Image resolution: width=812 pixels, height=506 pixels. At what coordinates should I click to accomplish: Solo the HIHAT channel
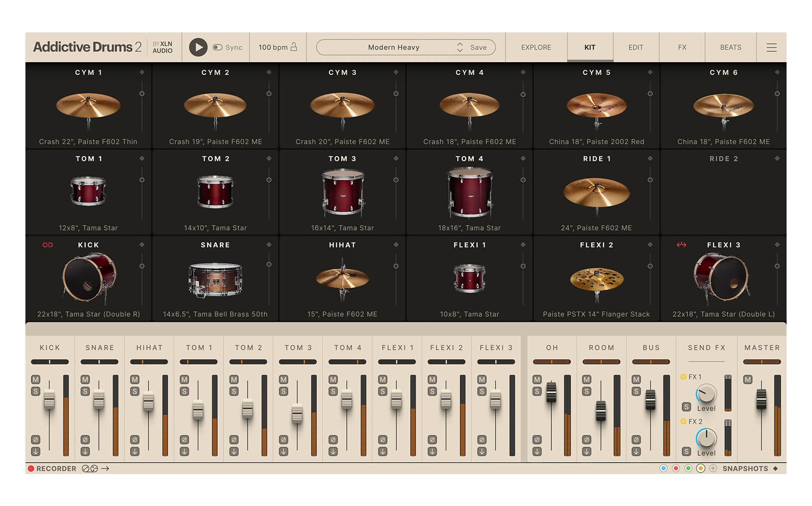[x=134, y=391]
